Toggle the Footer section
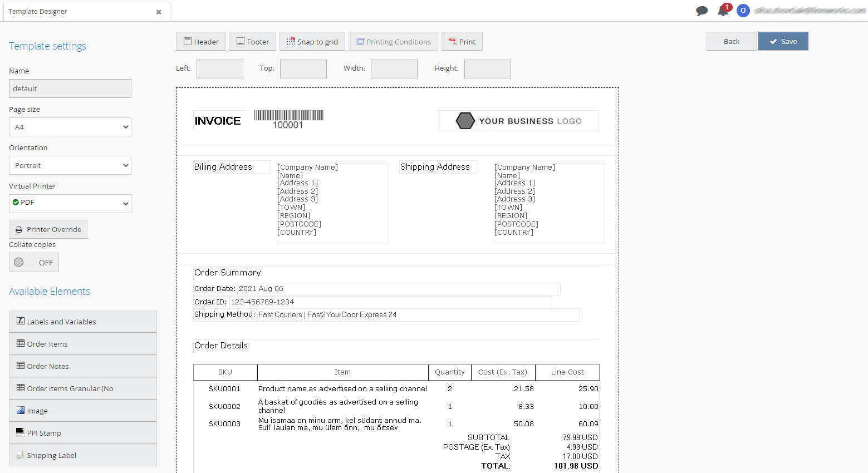The image size is (868, 473). tap(252, 42)
